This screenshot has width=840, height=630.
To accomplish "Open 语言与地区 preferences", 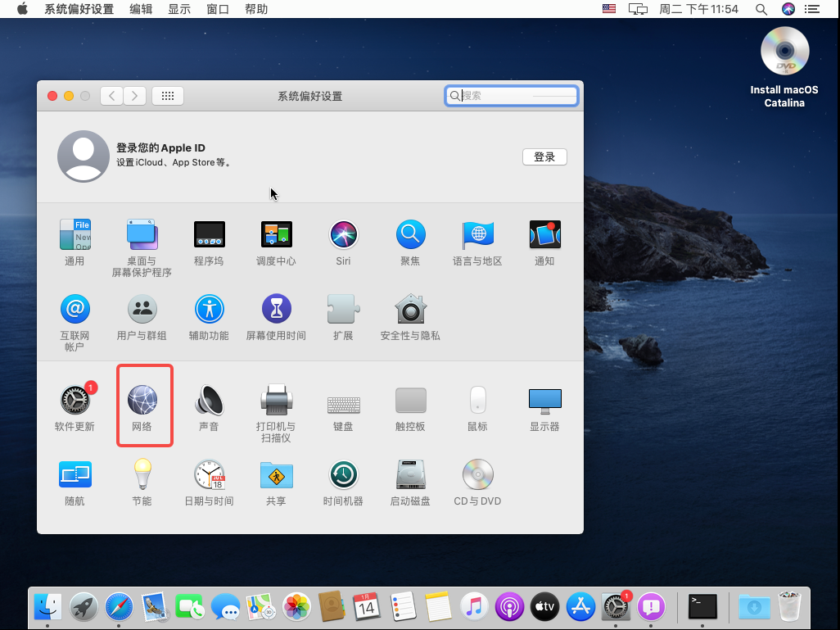I will click(x=477, y=242).
